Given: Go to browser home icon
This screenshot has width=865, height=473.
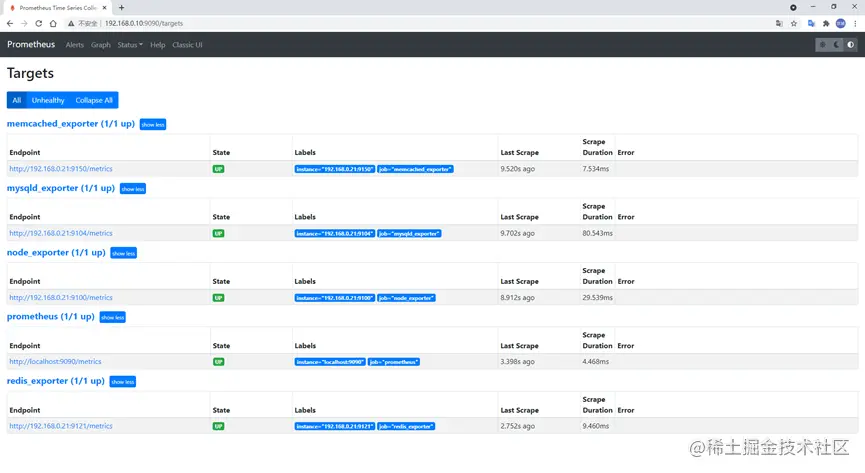Looking at the screenshot, I should coord(53,23).
